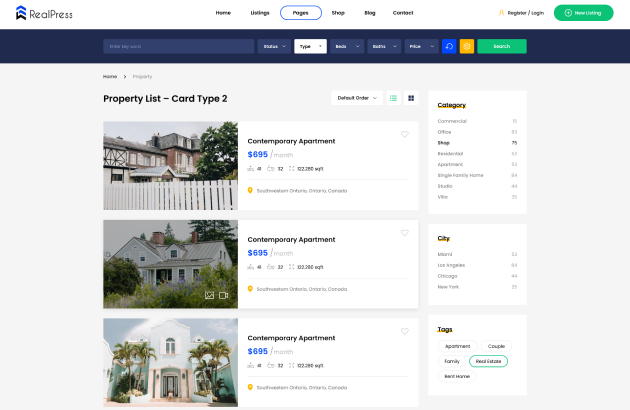The image size is (630, 410).
Task: Open the Price filter dropdown
Action: [421, 46]
